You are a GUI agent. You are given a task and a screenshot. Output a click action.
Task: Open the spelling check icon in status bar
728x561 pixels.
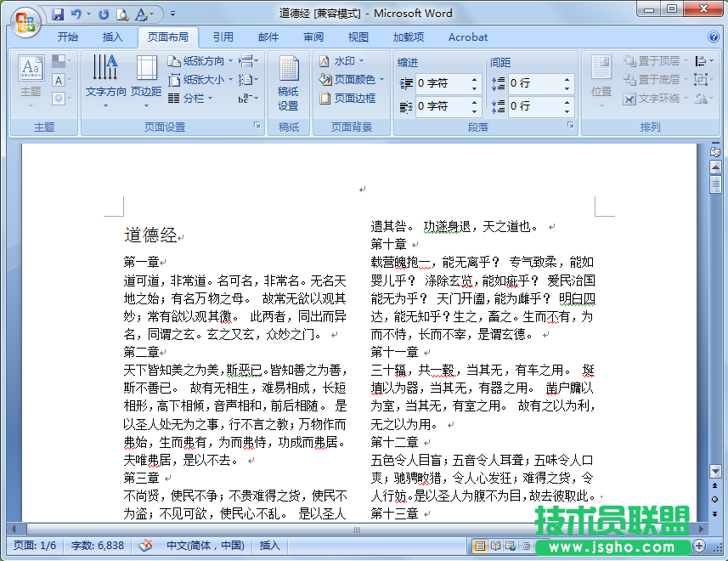(x=146, y=545)
